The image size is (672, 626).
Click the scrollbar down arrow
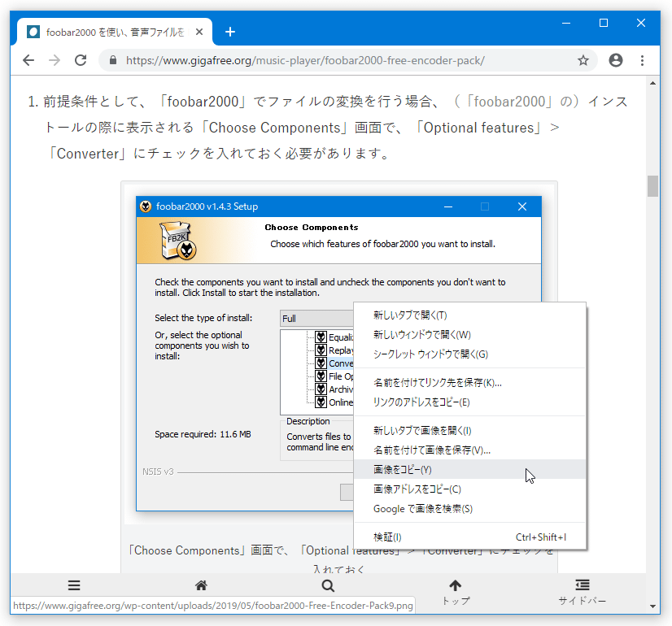[x=652, y=606]
